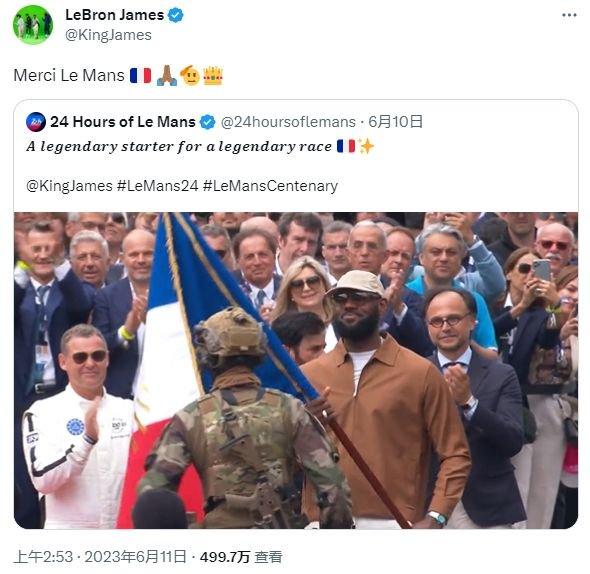
Task: Open the three-dot more options menu
Action: pos(569,15)
